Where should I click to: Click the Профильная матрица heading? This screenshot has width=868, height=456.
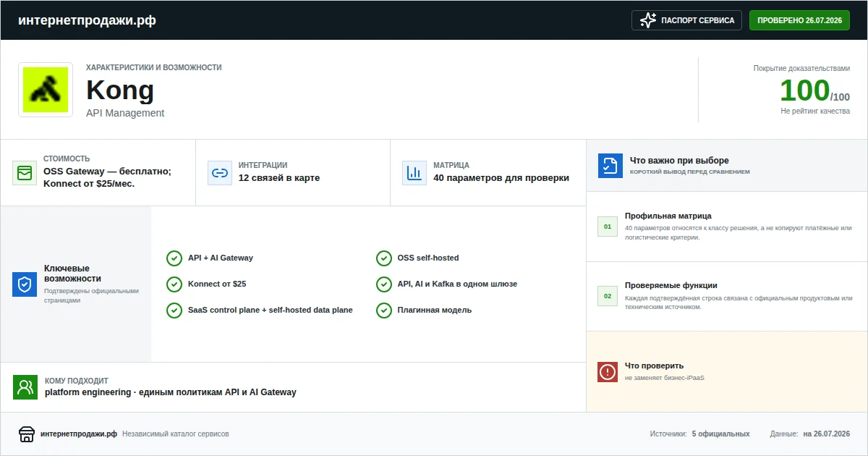(x=668, y=216)
